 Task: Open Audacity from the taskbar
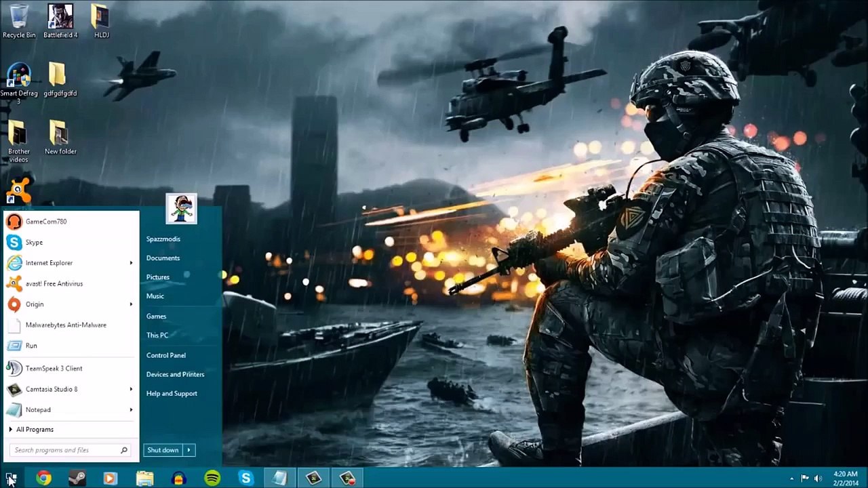tap(178, 479)
